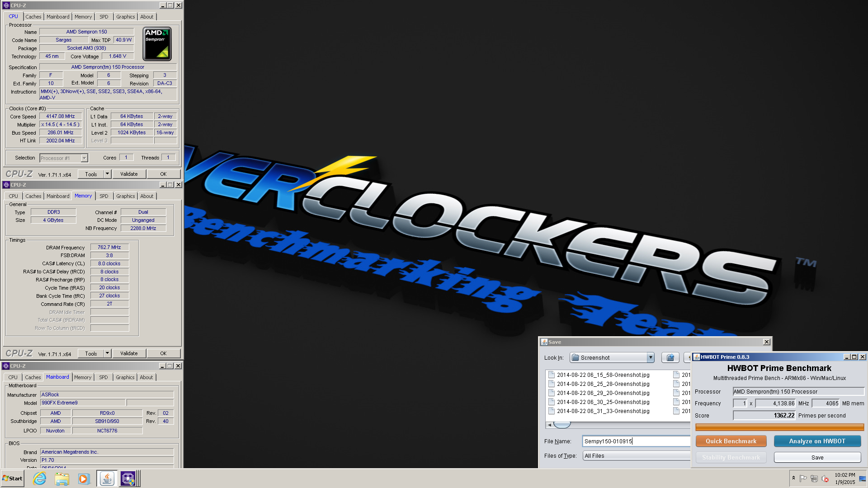Image resolution: width=868 pixels, height=488 pixels.
Task: Open the Memory tab in top CPU-Z
Action: pyautogui.click(x=83, y=17)
